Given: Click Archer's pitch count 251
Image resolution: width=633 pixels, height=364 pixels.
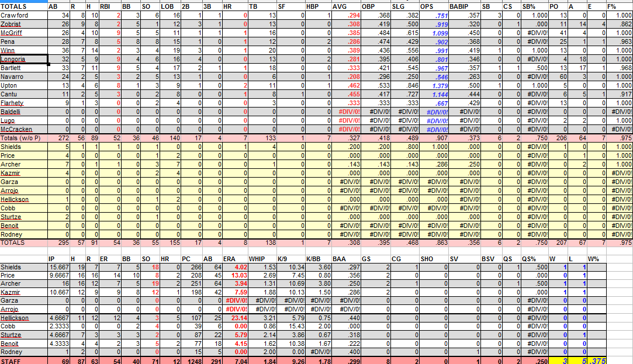Looking at the screenshot, I should (192, 284).
